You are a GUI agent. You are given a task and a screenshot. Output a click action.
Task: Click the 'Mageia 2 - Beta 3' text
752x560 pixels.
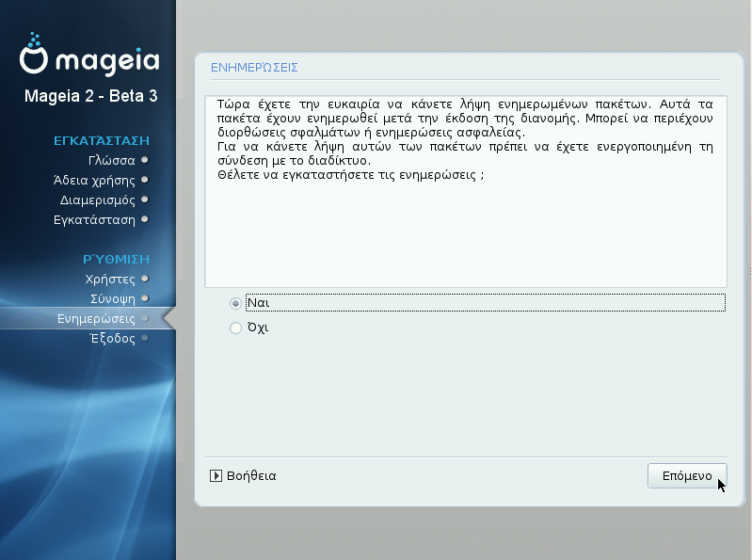(90, 96)
